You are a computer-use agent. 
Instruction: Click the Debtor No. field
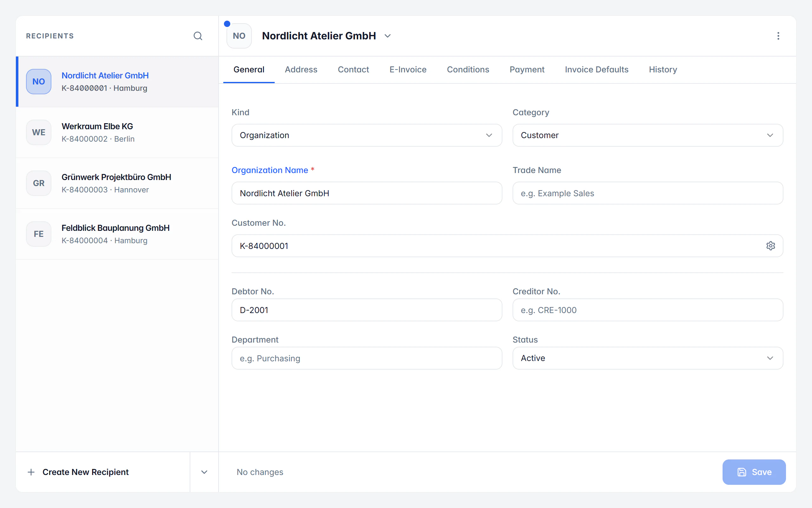367,310
